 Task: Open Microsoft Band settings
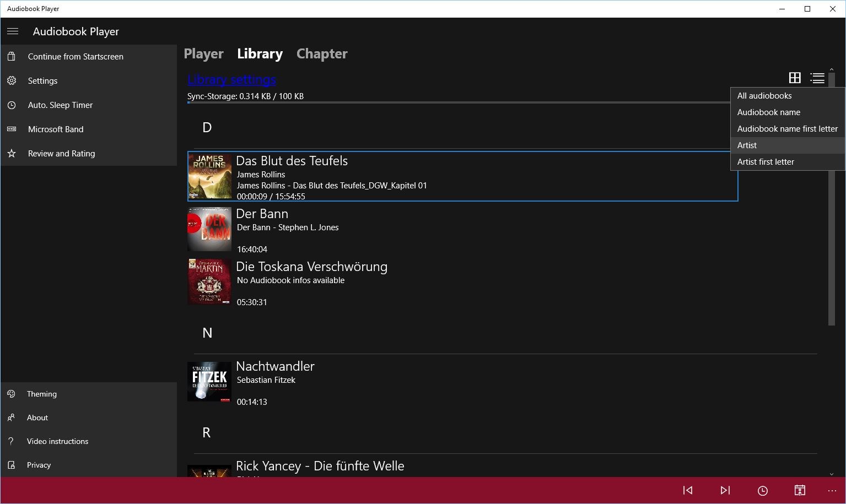click(x=56, y=129)
